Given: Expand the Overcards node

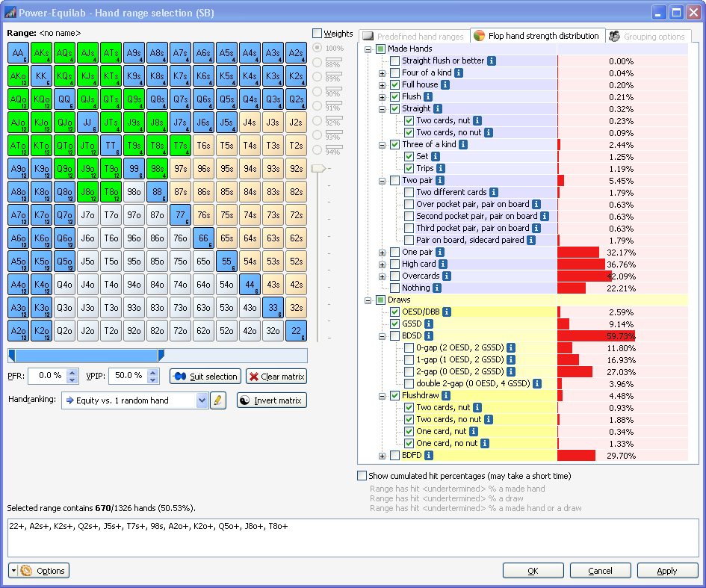Looking at the screenshot, I should 382,276.
